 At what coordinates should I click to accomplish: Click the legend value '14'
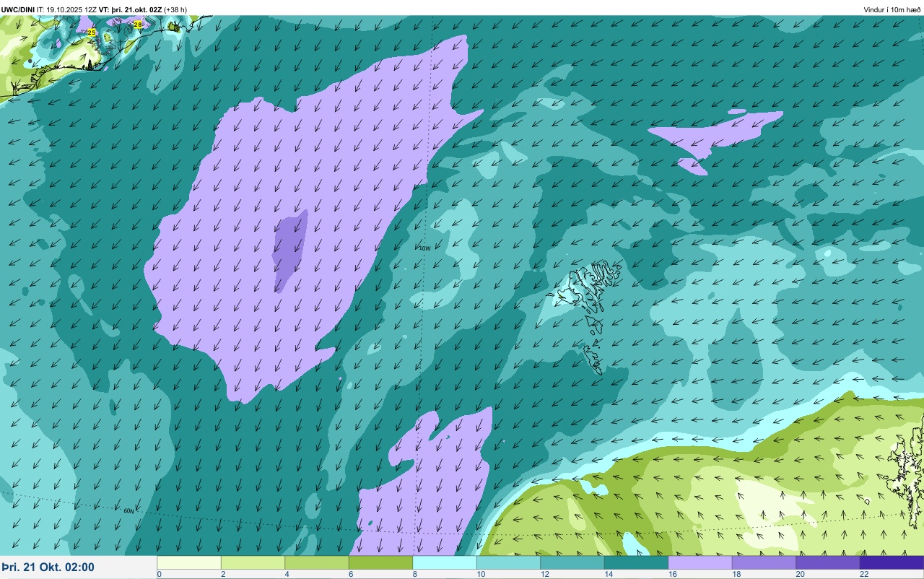[608, 574]
